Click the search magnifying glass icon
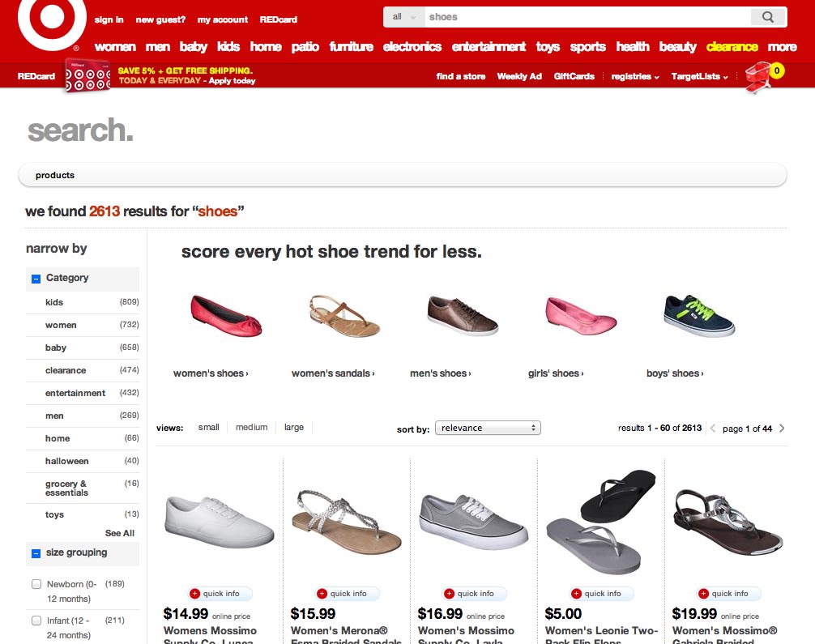815x644 pixels. (x=766, y=16)
